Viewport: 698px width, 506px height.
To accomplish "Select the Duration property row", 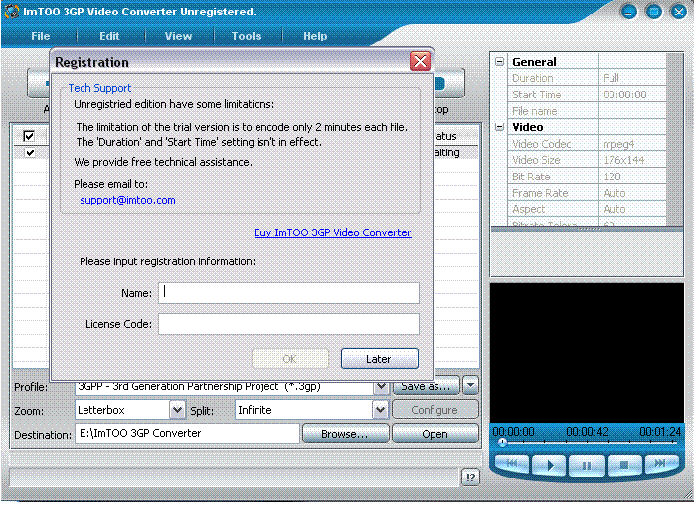I will pyautogui.click(x=587, y=78).
